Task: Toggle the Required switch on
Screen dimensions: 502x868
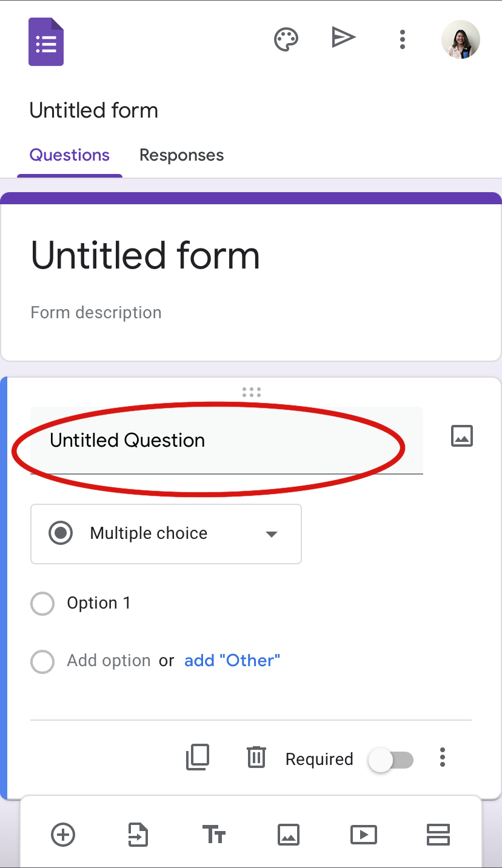Action: pyautogui.click(x=391, y=760)
